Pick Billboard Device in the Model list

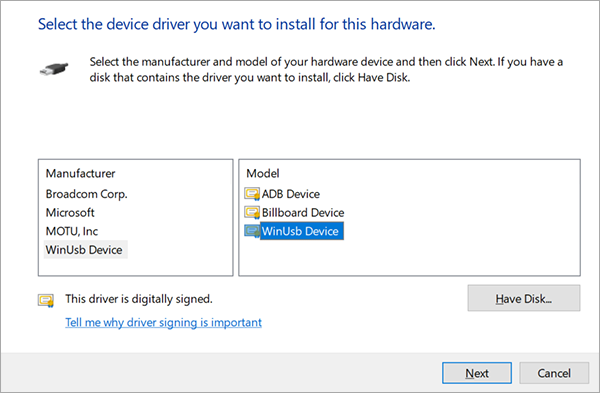tap(303, 212)
